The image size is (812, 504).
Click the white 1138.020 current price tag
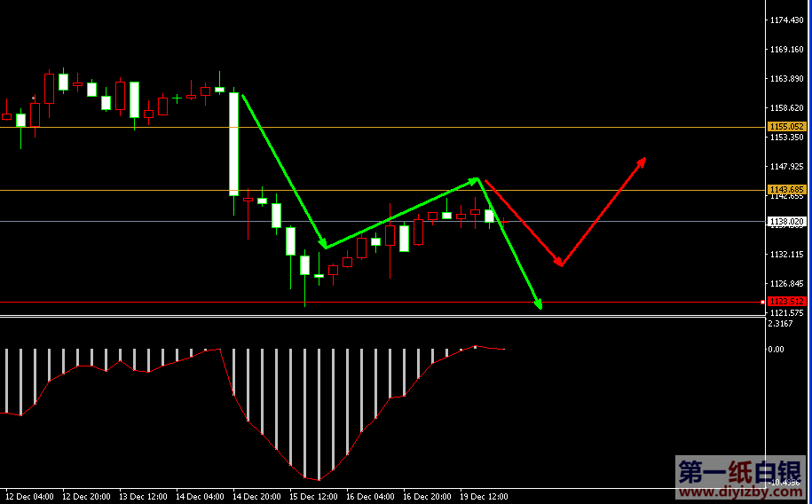coord(786,222)
